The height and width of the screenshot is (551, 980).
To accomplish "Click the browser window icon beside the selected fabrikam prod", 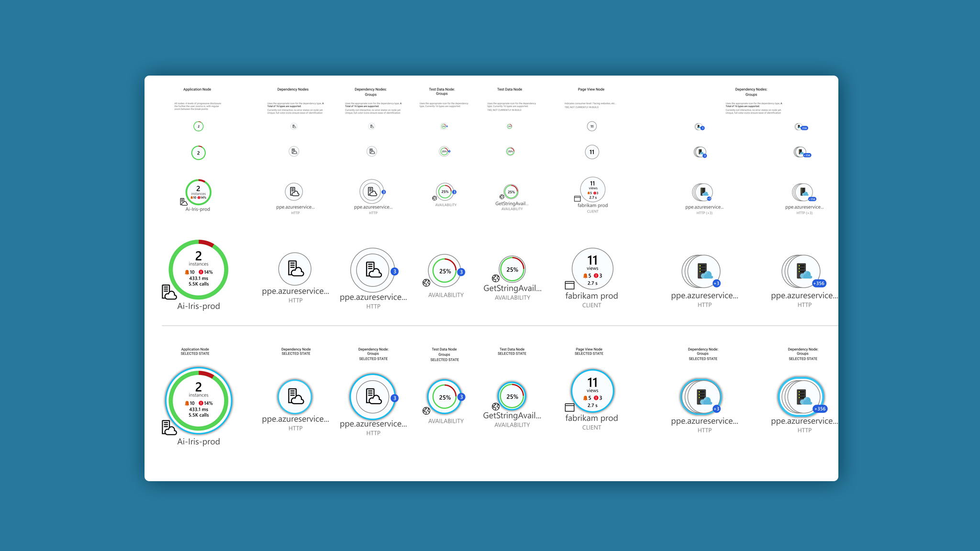I will point(569,408).
